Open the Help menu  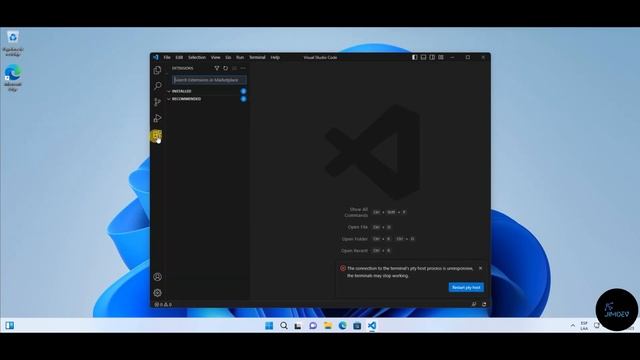pos(275,58)
